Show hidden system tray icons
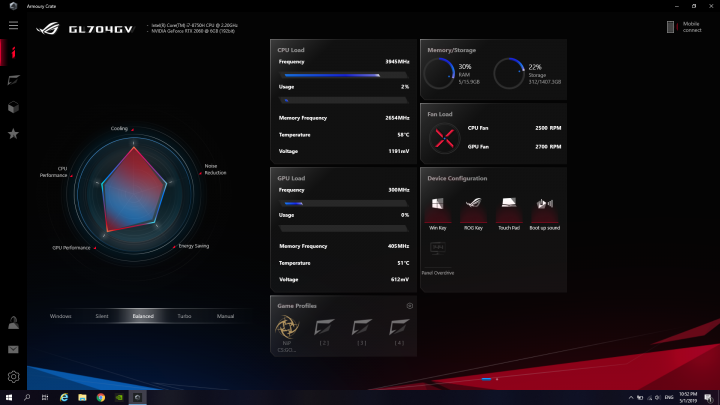The image size is (720, 405). tap(631, 398)
